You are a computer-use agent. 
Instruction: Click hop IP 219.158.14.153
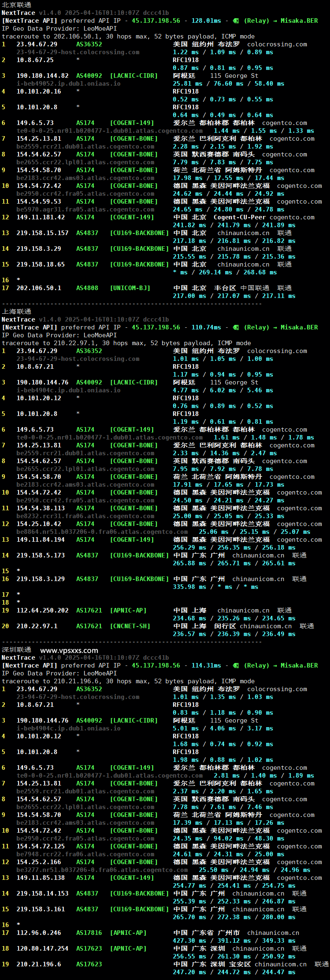click(x=43, y=894)
